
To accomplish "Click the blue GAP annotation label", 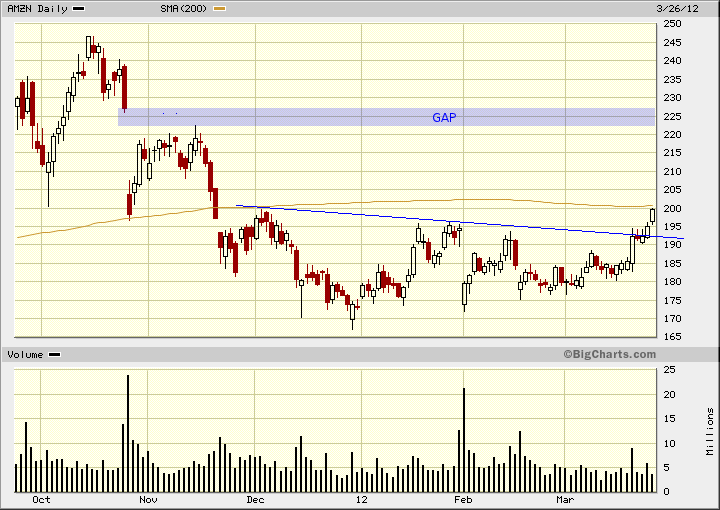I will point(444,118).
